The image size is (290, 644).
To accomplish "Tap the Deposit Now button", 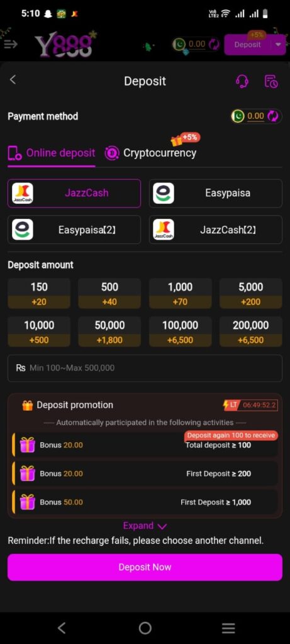I will coord(145,567).
